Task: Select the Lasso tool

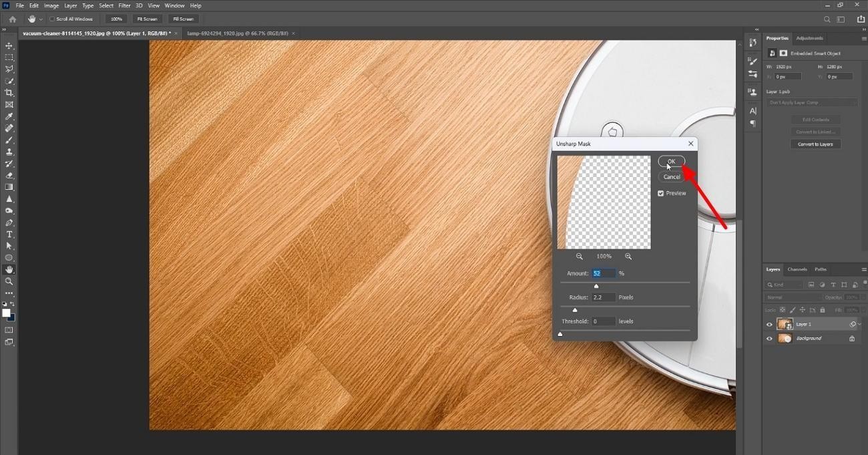Action: coord(9,69)
